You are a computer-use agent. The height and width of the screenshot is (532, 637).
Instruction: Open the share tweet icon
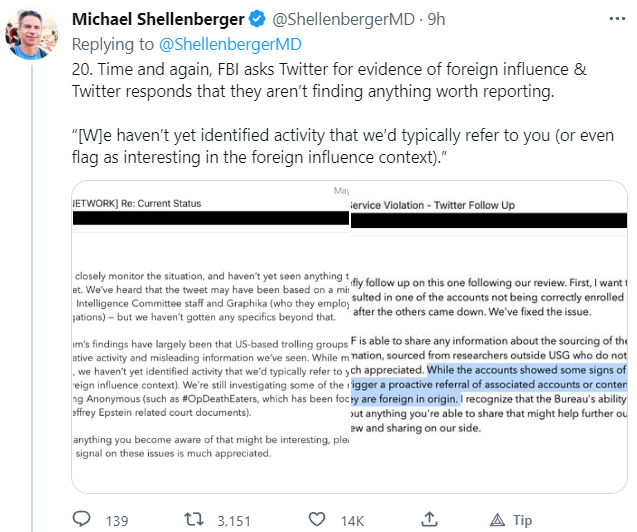(429, 520)
